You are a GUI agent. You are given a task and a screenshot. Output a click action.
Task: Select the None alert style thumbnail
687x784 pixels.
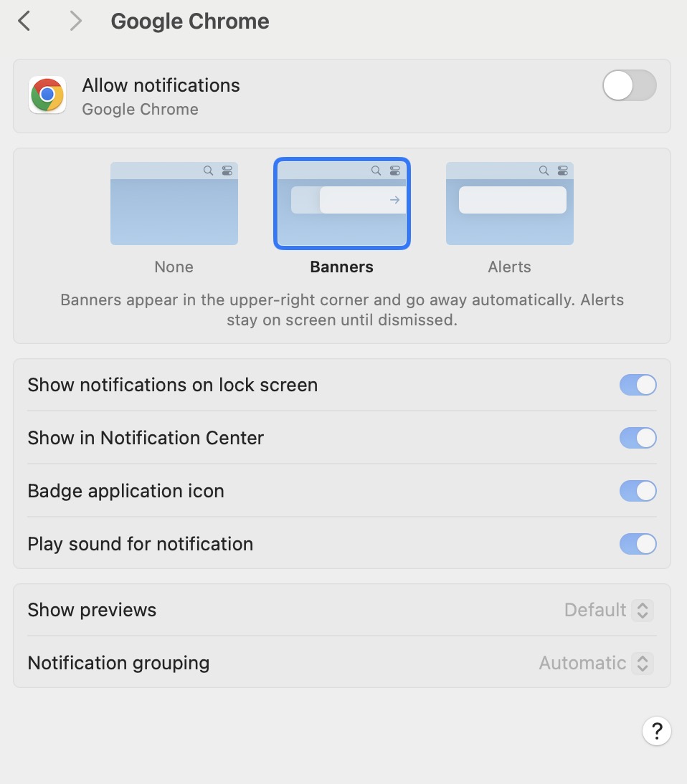click(x=174, y=204)
